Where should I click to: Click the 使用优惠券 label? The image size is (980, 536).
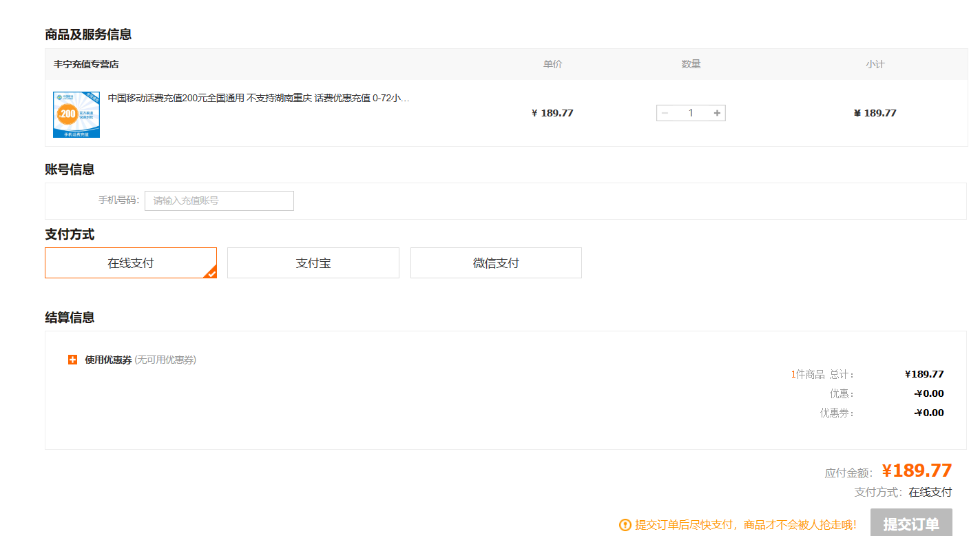point(108,360)
